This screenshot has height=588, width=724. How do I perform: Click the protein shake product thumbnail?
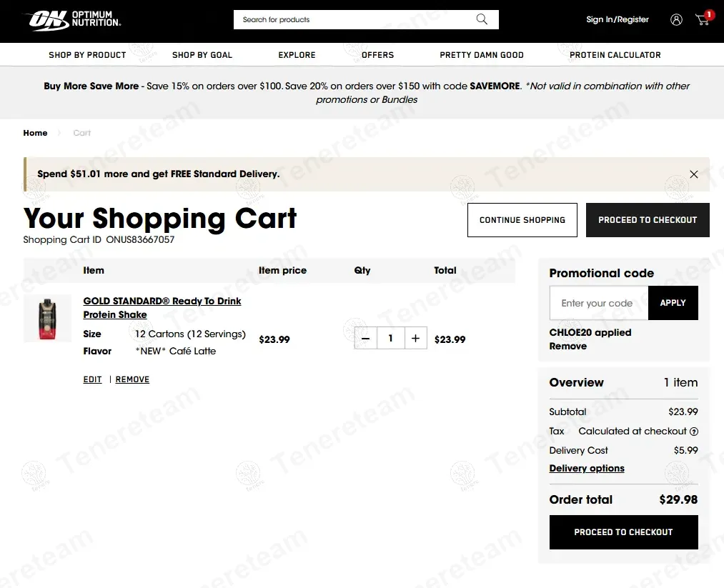click(47, 319)
